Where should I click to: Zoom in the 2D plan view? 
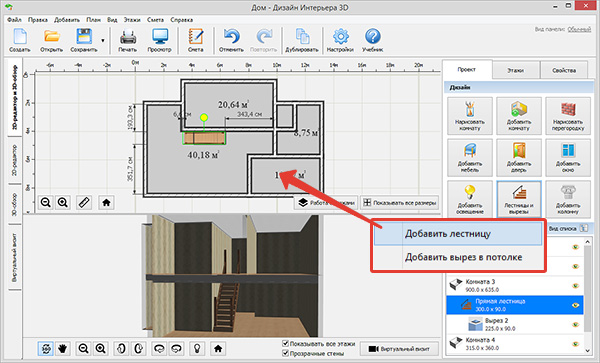pos(63,202)
